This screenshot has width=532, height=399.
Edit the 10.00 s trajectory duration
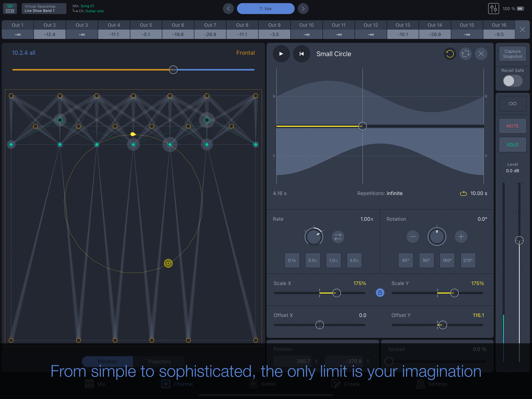click(x=479, y=193)
